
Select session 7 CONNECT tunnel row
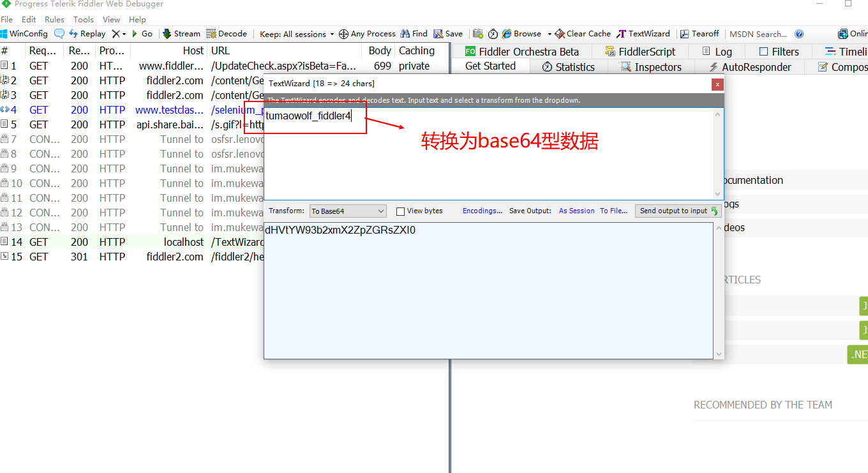point(132,139)
